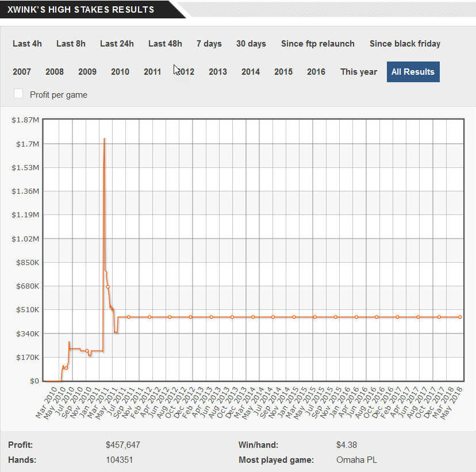Click the $170K y-axis label
The image size is (476, 472).
pos(28,357)
